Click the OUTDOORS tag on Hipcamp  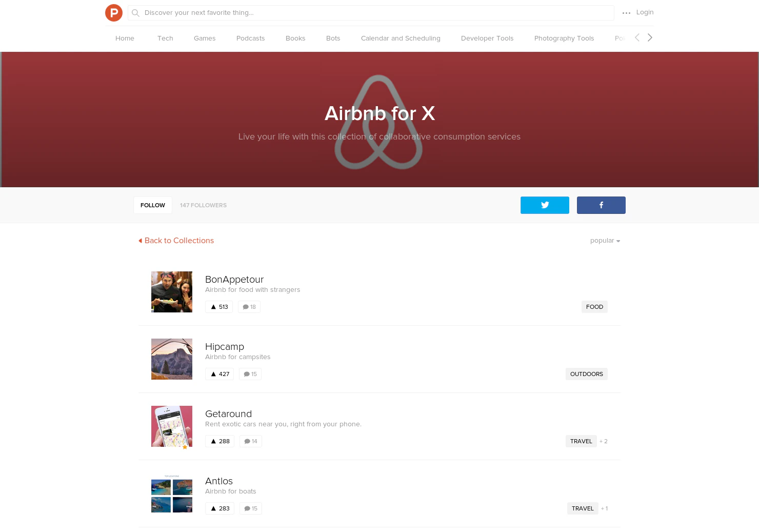pos(587,374)
